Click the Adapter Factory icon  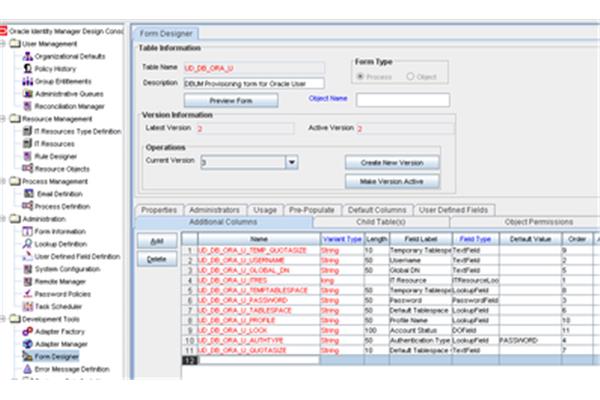click(x=28, y=331)
